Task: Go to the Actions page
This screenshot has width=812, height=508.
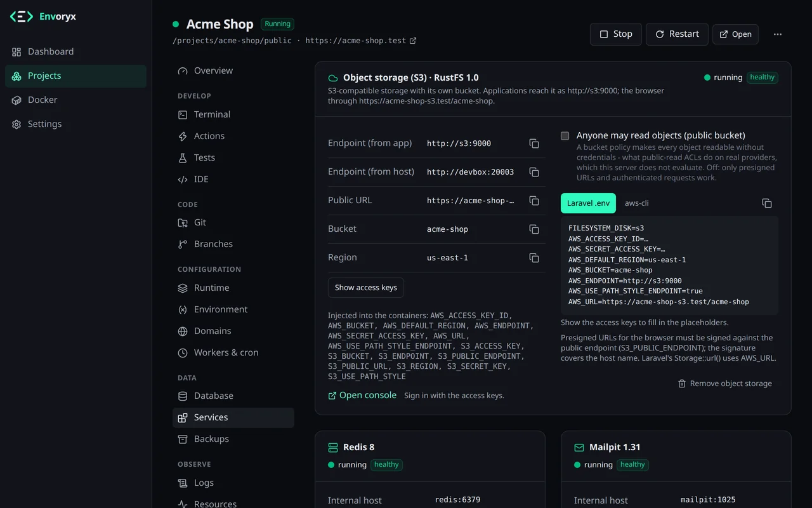Action: pos(233,136)
